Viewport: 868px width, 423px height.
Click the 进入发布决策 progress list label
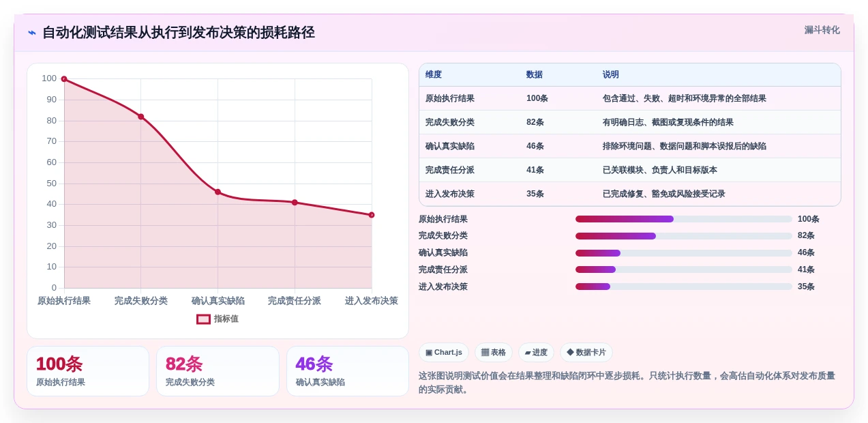(443, 287)
